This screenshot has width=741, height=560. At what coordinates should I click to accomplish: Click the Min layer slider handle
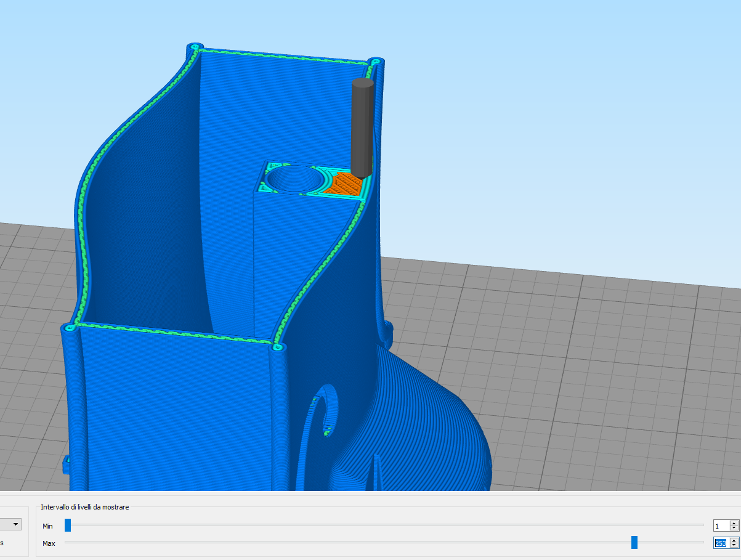point(68,525)
